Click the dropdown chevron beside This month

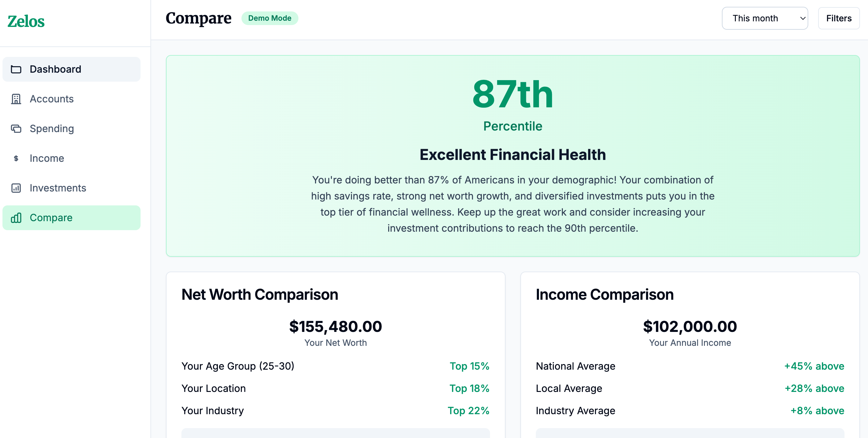coord(803,18)
